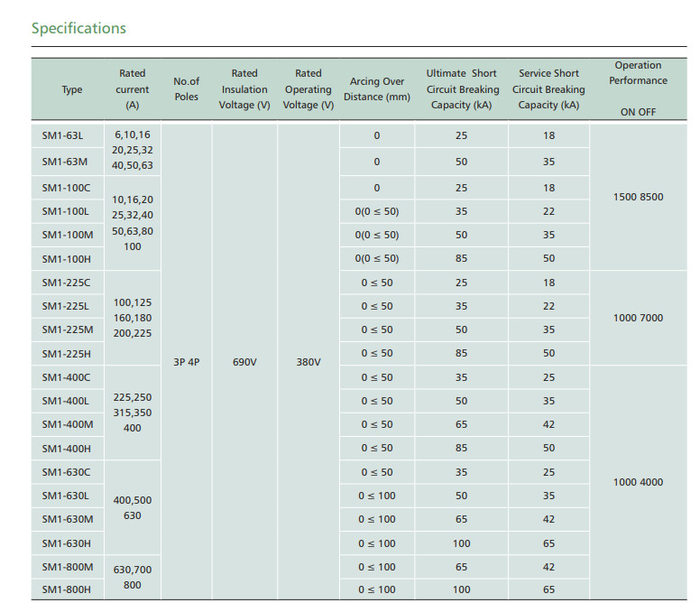700x603 pixels.
Task: Click arcing distance 0(0 ≤ 50) for SM1-100L
Action: point(377,211)
